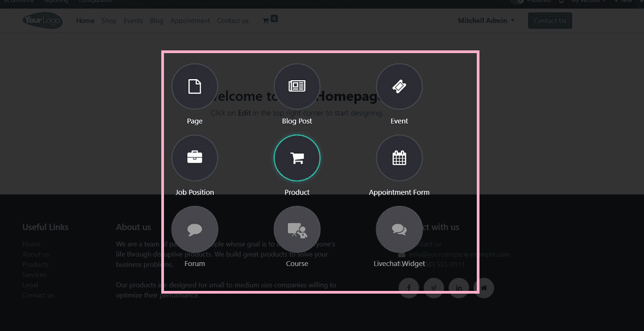Open the Mitchell Admin user dropdown
This screenshot has width=644, height=331.
[487, 21]
